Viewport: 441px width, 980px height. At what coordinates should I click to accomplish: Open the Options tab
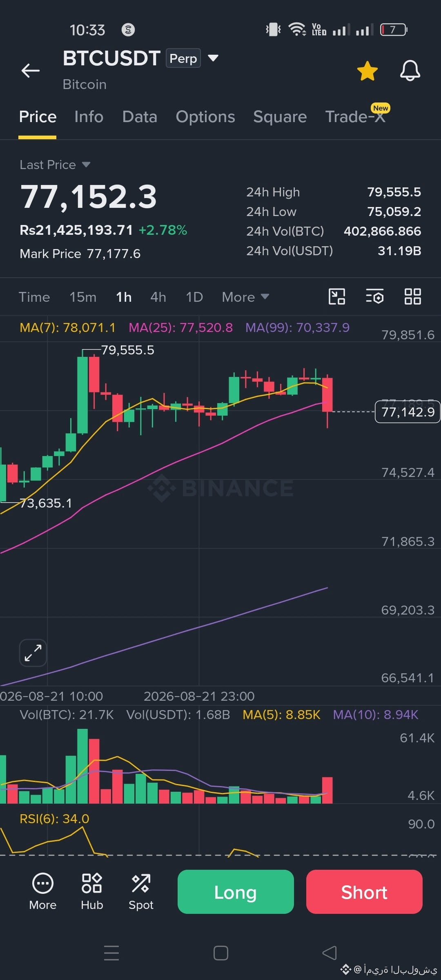[205, 117]
